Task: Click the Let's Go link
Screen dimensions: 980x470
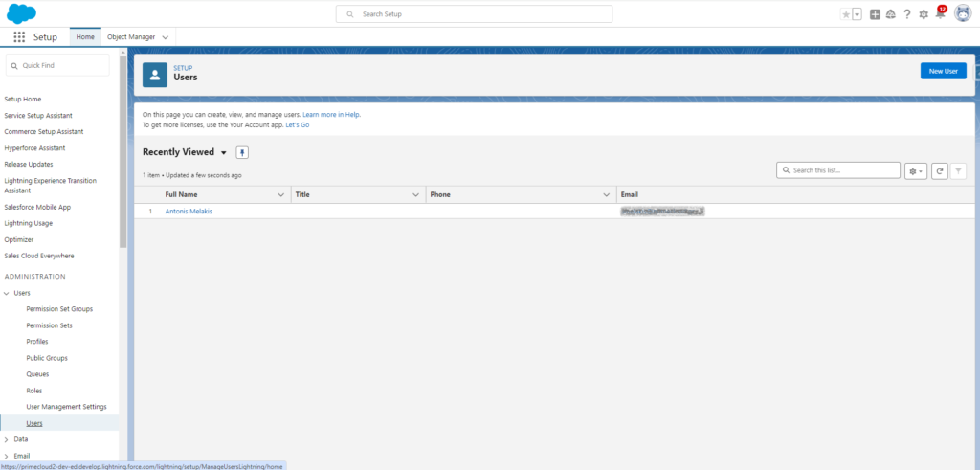Action: pyautogui.click(x=298, y=125)
